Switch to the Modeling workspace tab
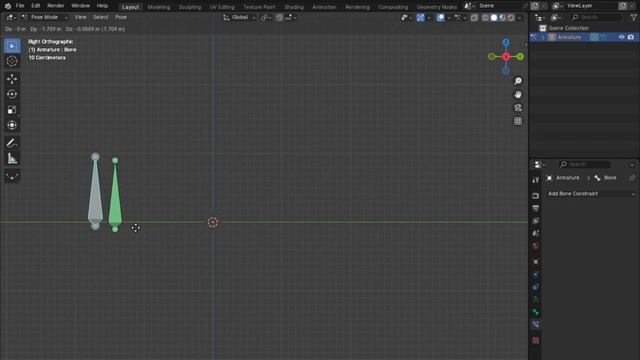 click(159, 7)
